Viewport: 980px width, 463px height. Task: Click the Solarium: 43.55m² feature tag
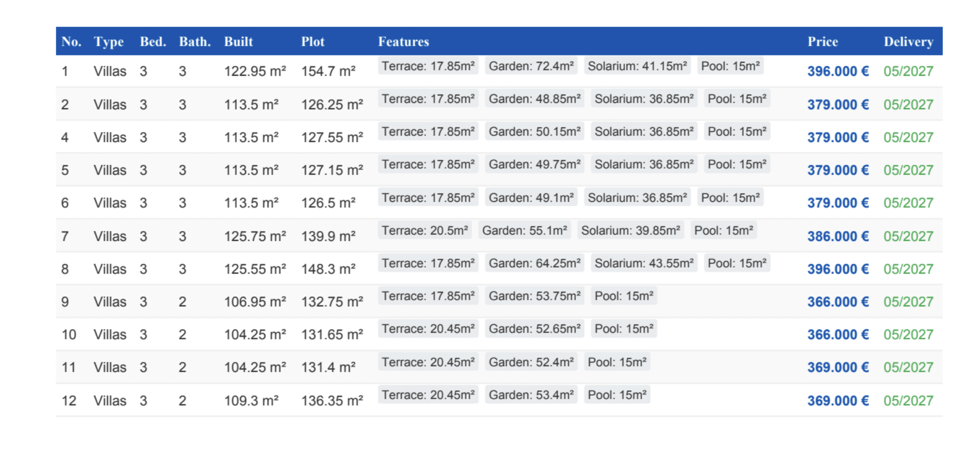click(x=644, y=263)
